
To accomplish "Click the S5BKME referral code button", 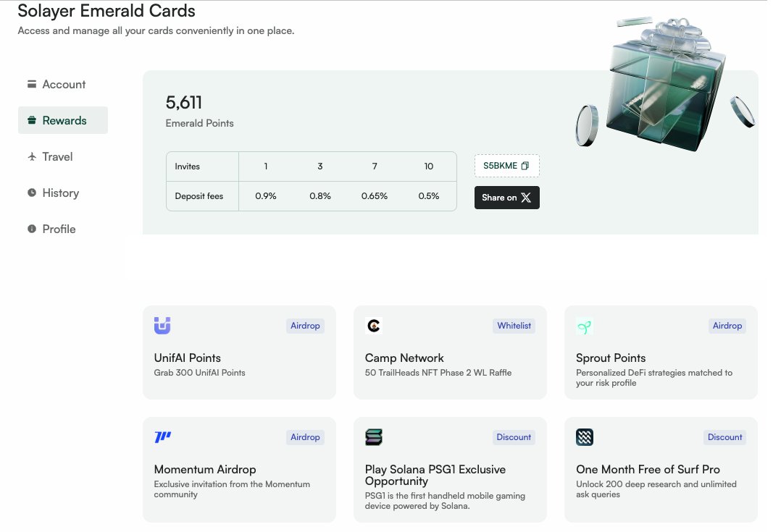I will [506, 166].
